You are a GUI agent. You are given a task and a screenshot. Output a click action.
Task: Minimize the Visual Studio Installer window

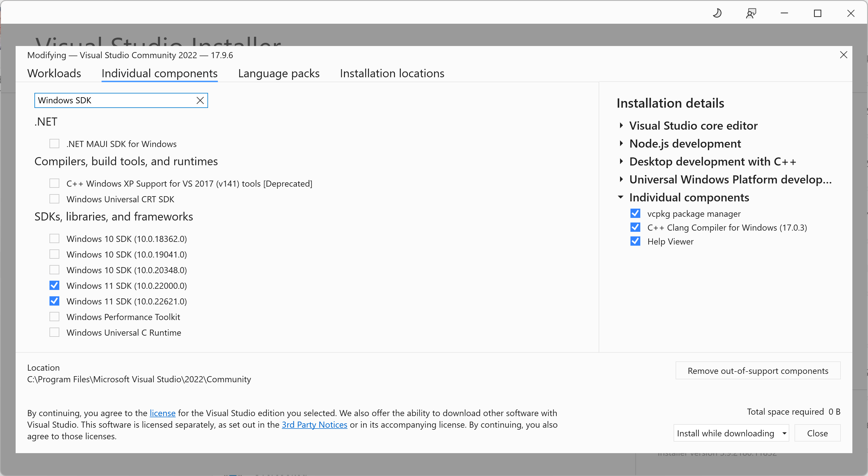pyautogui.click(x=784, y=13)
